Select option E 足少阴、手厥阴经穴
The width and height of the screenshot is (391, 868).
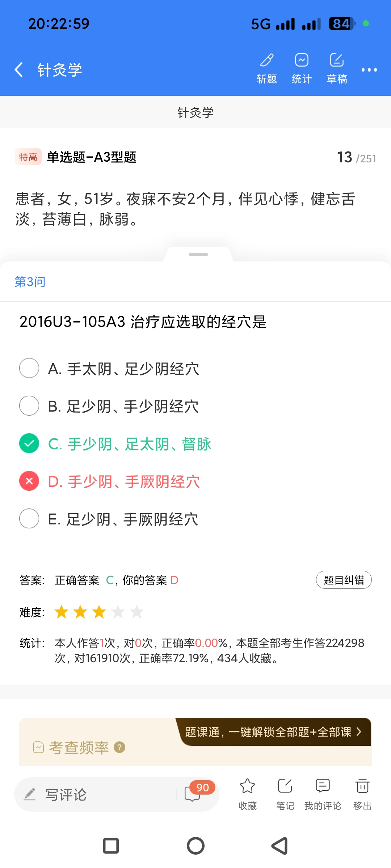coord(29,519)
